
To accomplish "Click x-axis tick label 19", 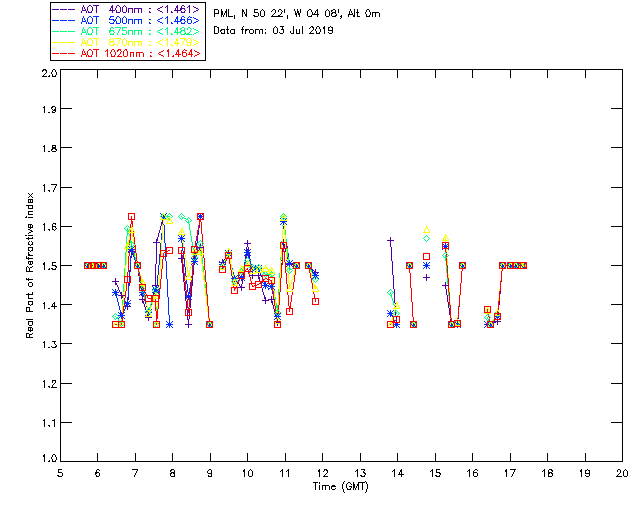I will [x=585, y=473].
